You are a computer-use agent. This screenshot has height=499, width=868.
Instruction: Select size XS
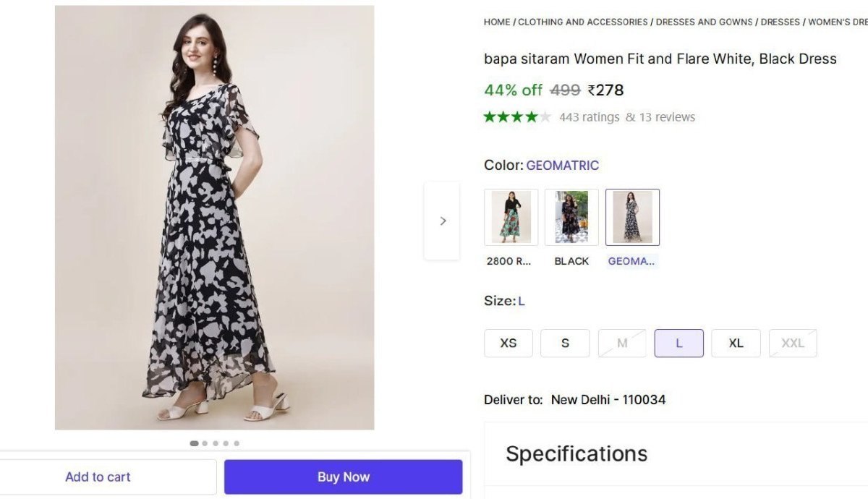pyautogui.click(x=509, y=344)
